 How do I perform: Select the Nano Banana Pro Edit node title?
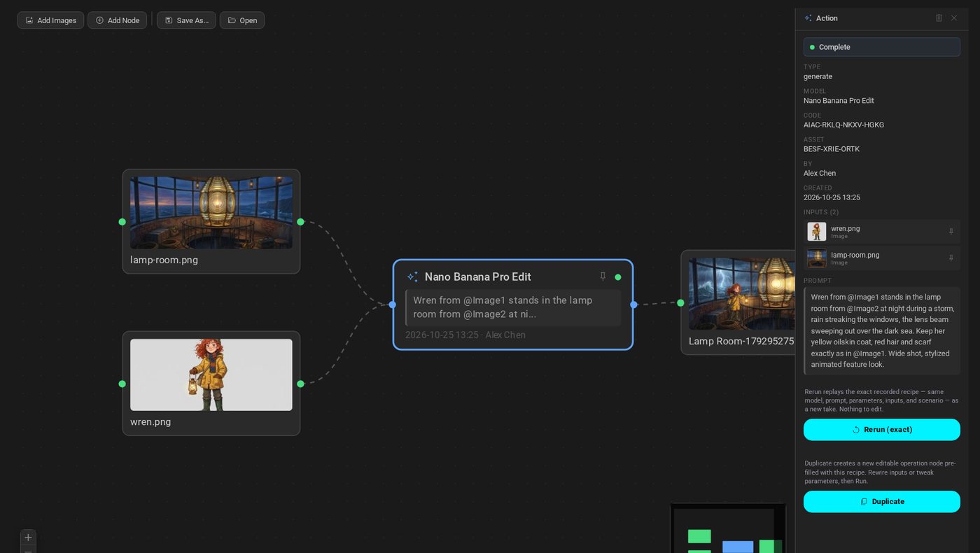click(478, 276)
